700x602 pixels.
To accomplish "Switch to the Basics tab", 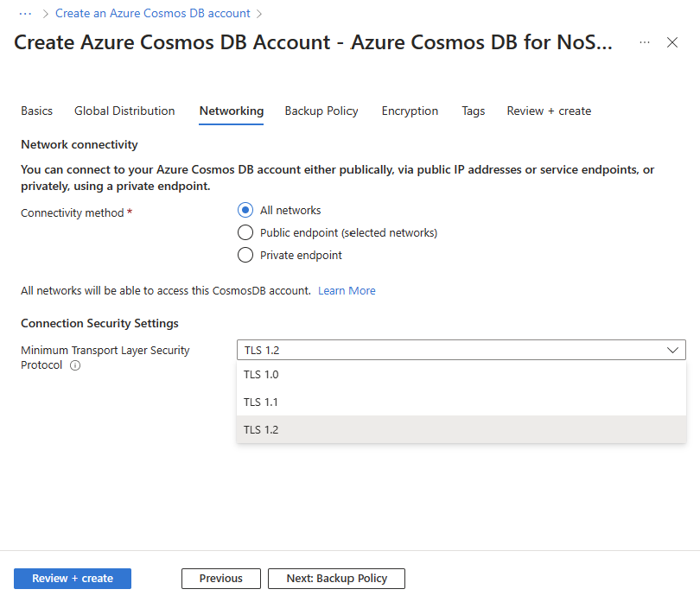I will tap(36, 111).
